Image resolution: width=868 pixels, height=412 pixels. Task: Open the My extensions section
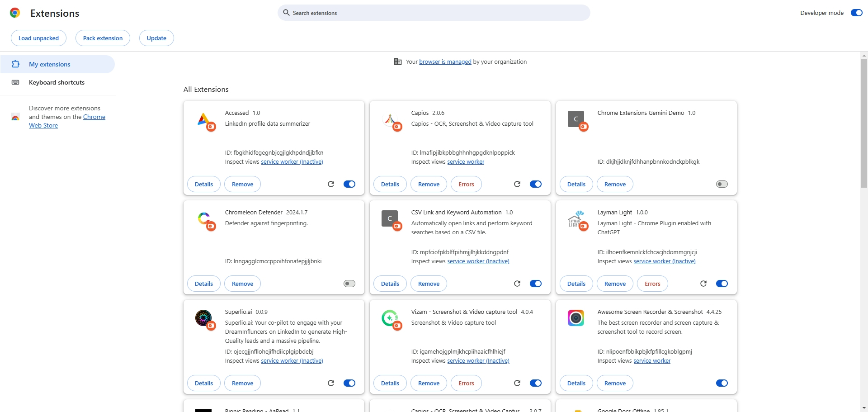pos(57,64)
